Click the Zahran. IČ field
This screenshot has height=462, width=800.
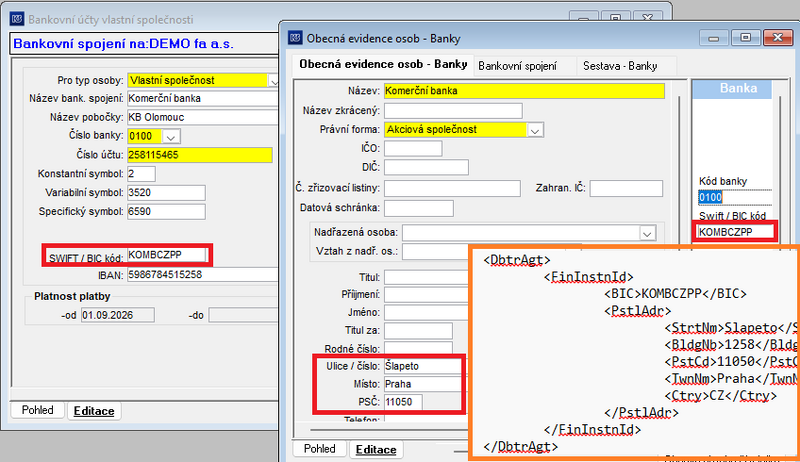tap(626, 188)
